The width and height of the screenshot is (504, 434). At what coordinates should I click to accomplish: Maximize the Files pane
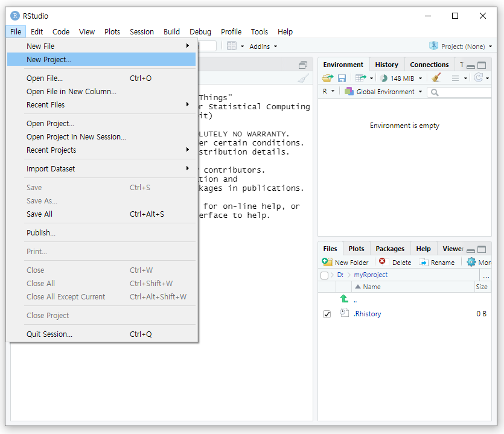(x=482, y=249)
